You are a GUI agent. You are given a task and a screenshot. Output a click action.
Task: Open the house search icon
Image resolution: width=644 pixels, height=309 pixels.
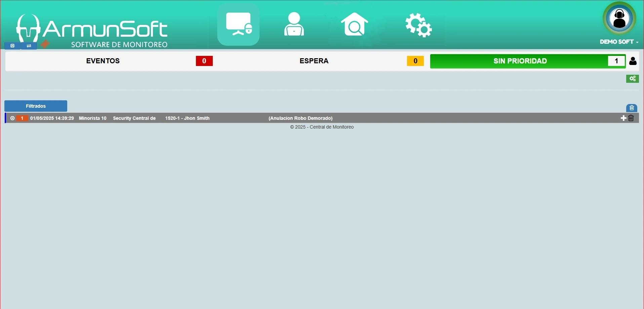[354, 25]
